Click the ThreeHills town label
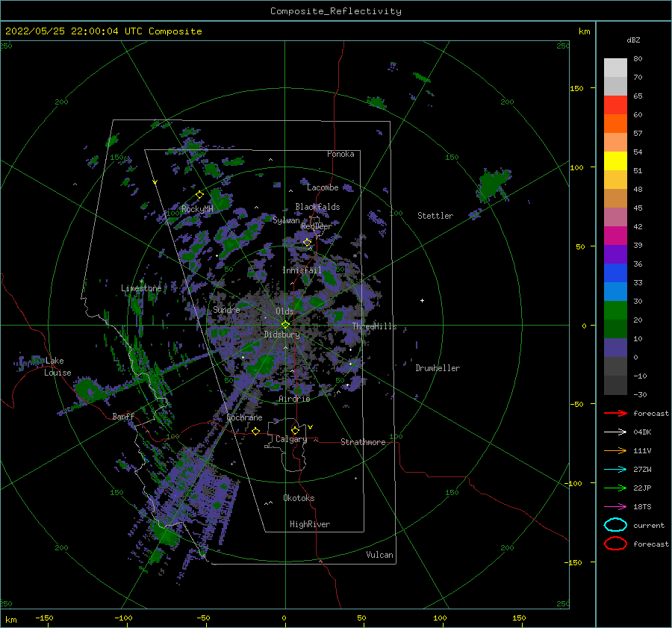 375,326
